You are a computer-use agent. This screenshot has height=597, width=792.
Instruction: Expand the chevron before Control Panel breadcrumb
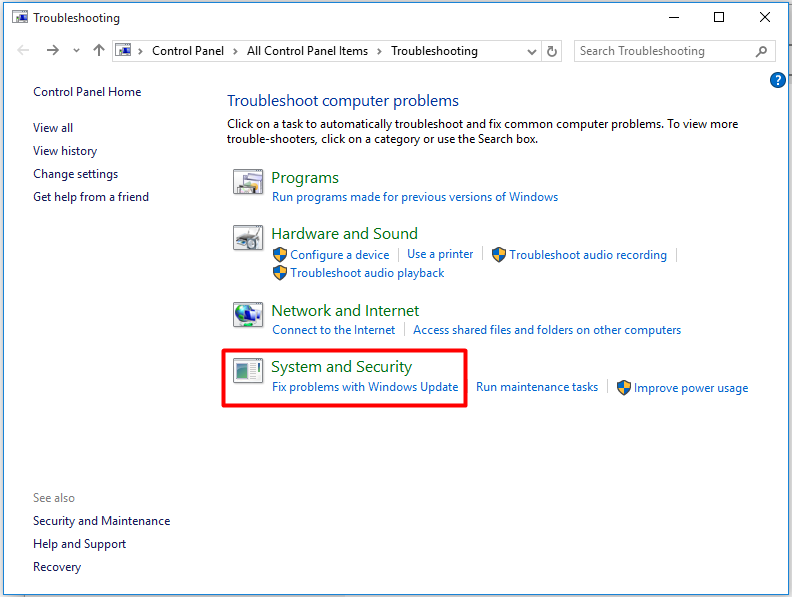click(140, 52)
